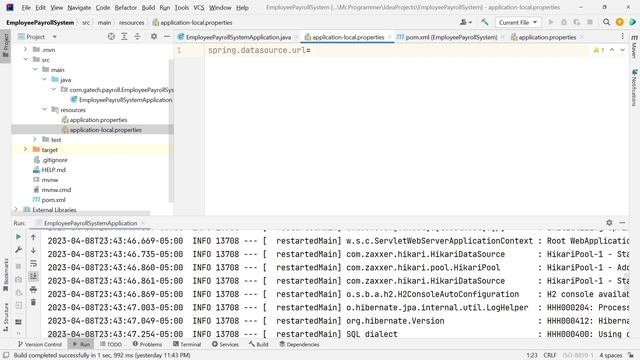
Task: Open Search Everywhere magnifier icon
Action: tap(607, 22)
